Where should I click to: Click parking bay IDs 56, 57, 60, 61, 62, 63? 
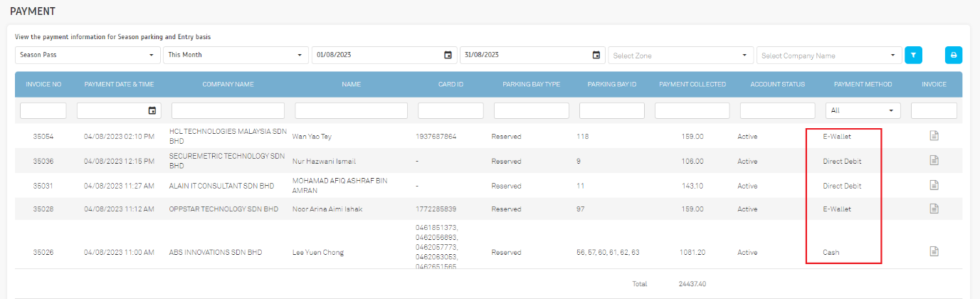click(x=608, y=252)
